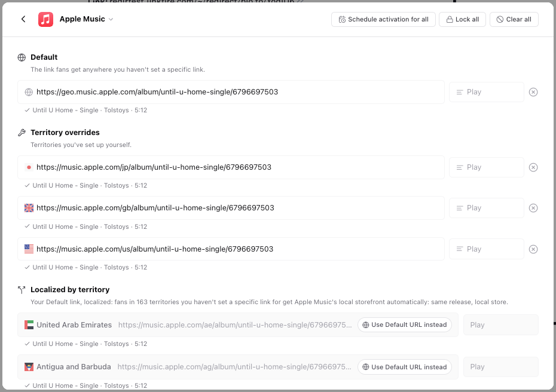Click the US flag icon
Screen dimensions: 556x392
click(x=29, y=249)
